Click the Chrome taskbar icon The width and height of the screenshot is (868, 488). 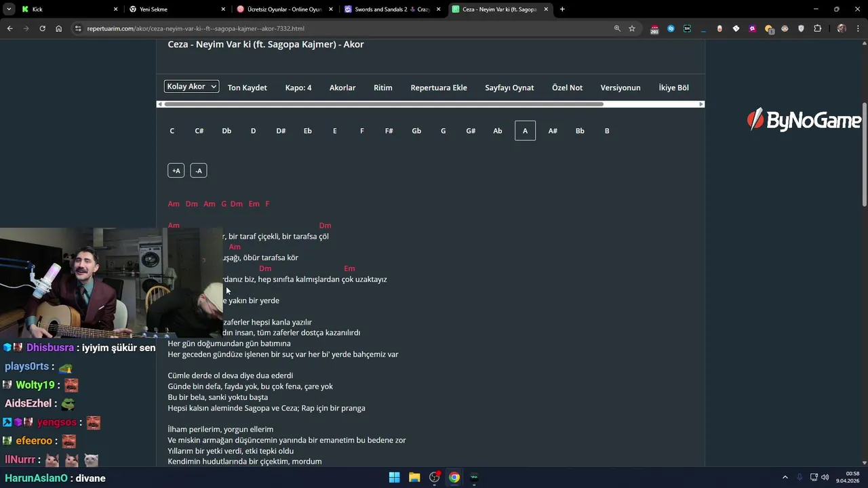[454, 477]
